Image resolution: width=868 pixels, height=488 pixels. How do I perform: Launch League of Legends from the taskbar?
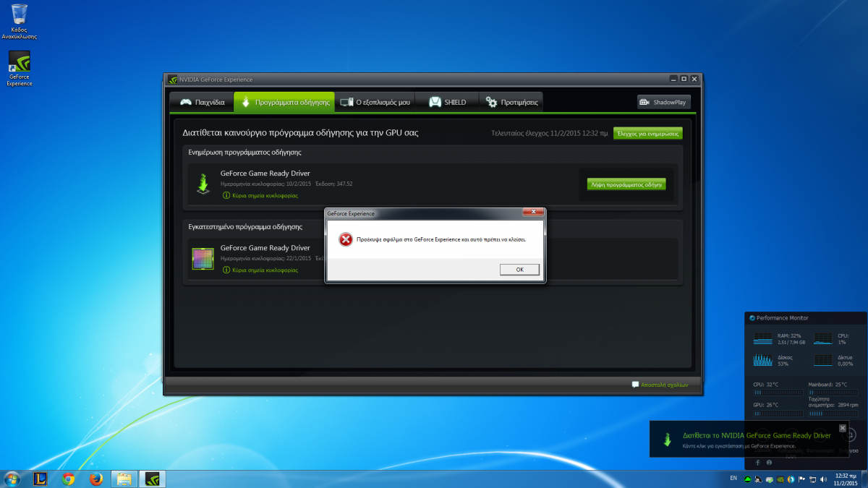(41, 479)
